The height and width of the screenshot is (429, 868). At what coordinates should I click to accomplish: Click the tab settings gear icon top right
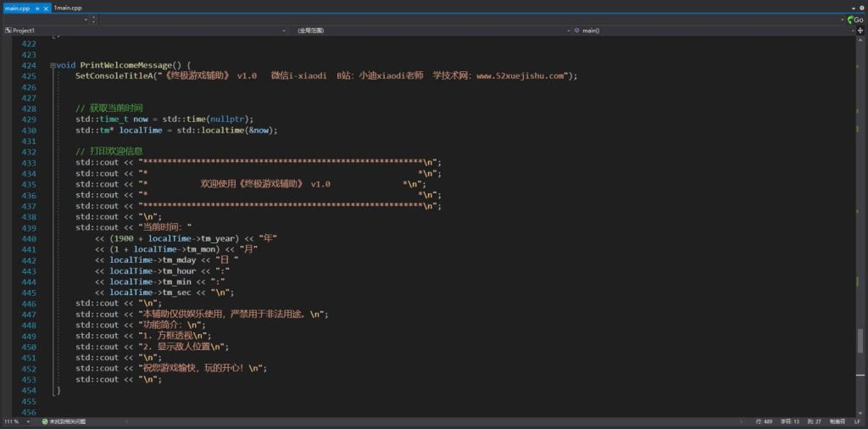pyautogui.click(x=861, y=8)
